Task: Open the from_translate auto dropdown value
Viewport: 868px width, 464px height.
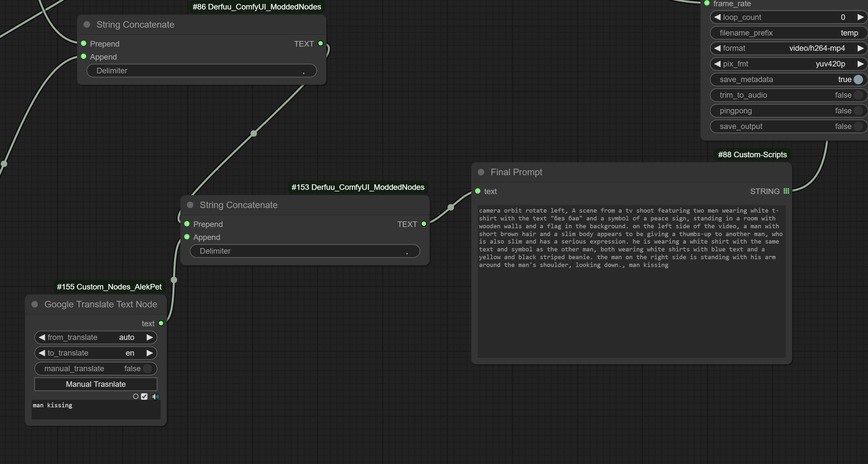Action: tap(127, 337)
